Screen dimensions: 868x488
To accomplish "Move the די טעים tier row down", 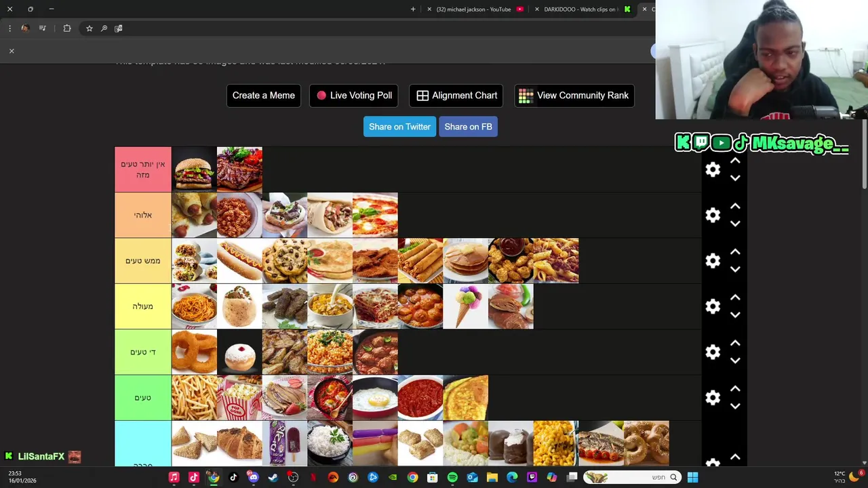I will (735, 361).
